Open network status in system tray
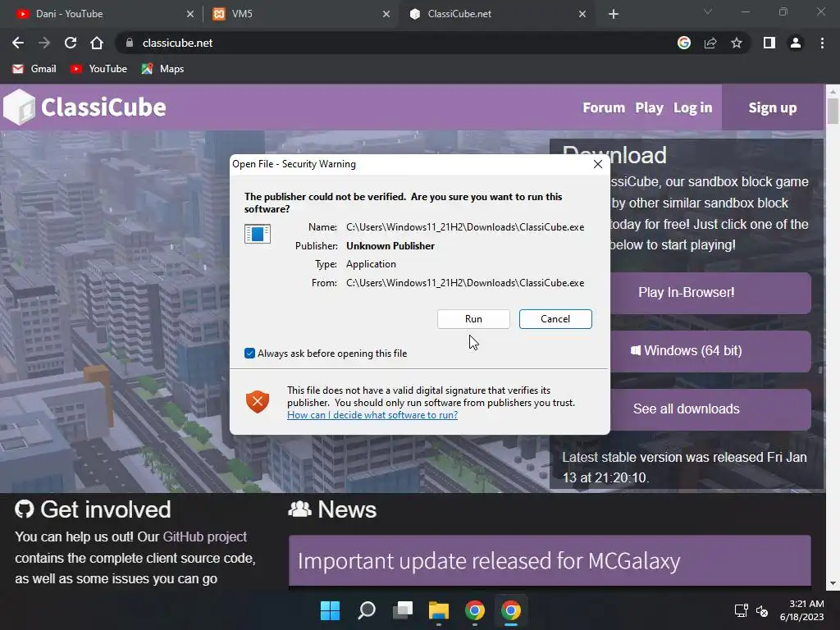Image resolution: width=840 pixels, height=630 pixels. (742, 610)
